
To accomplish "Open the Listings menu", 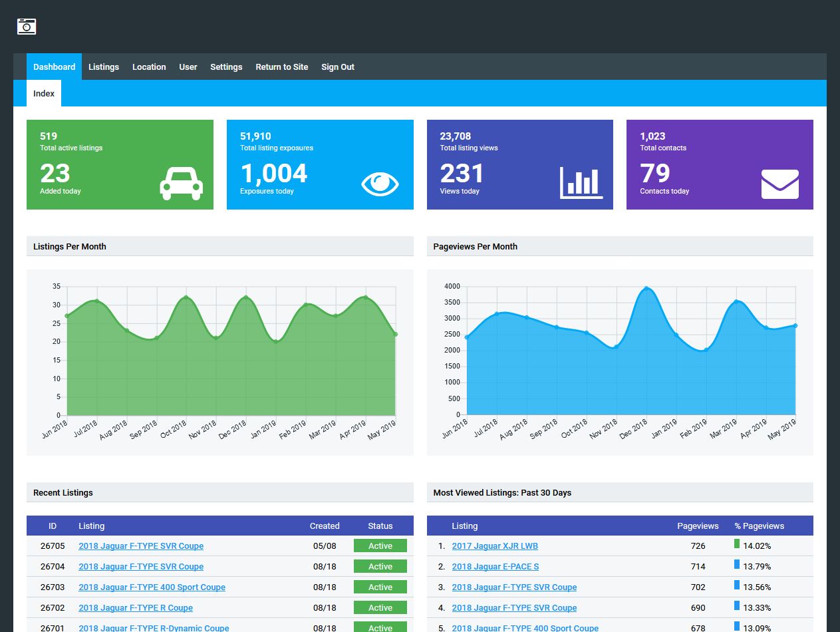I will (x=104, y=67).
